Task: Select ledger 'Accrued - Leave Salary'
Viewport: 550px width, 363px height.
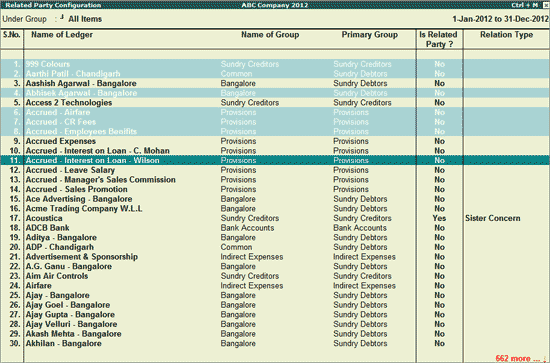Action: tap(70, 170)
